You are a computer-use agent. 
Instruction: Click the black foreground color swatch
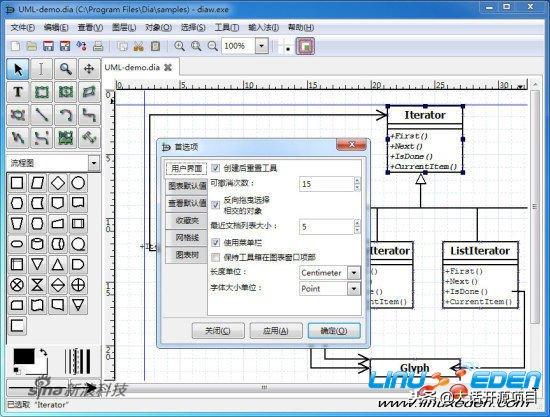(24, 356)
